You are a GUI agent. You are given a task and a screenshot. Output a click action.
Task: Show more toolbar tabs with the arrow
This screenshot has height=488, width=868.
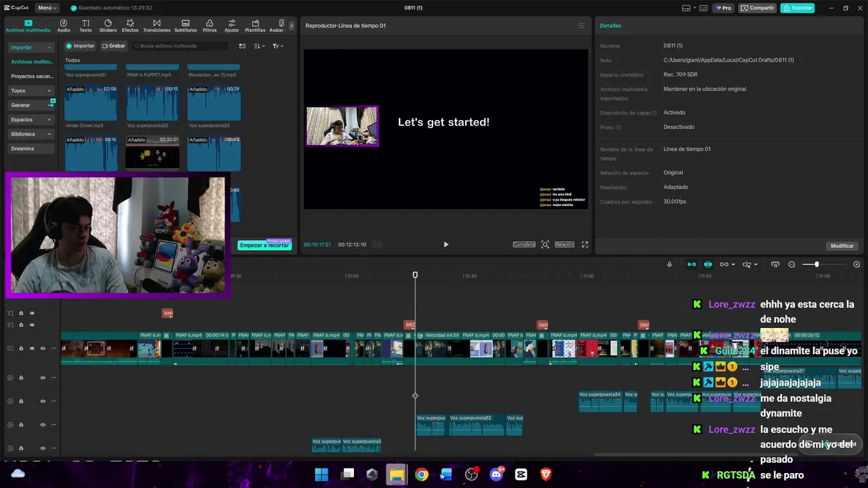[292, 26]
